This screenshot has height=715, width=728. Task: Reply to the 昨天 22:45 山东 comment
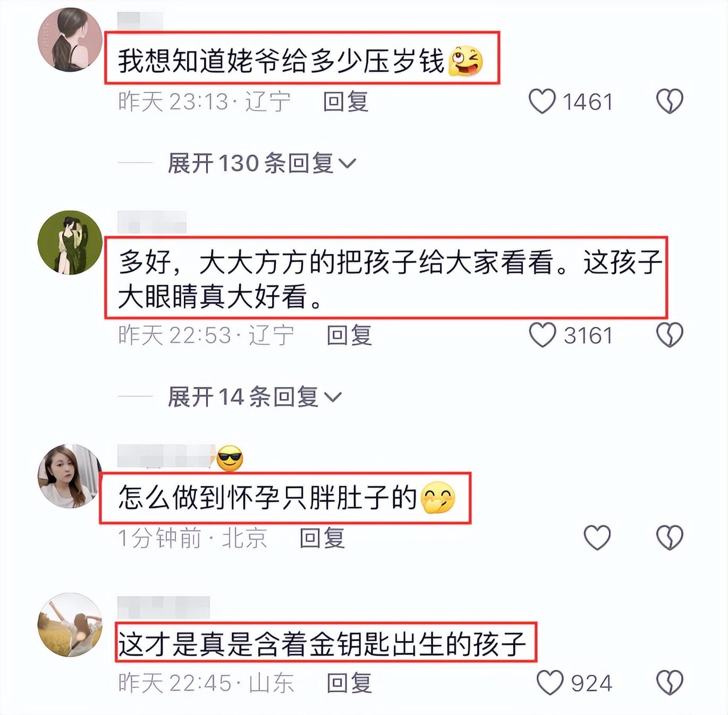[x=349, y=683]
